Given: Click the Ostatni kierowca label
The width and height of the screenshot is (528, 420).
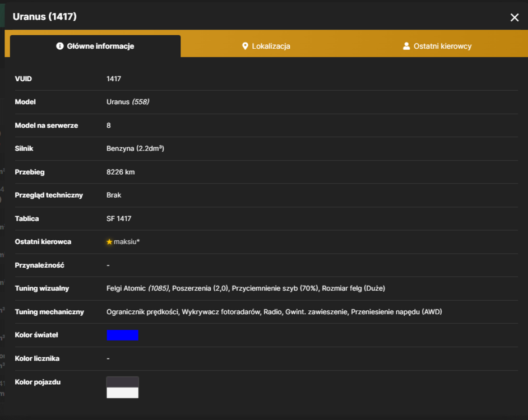Looking at the screenshot, I should [43, 241].
